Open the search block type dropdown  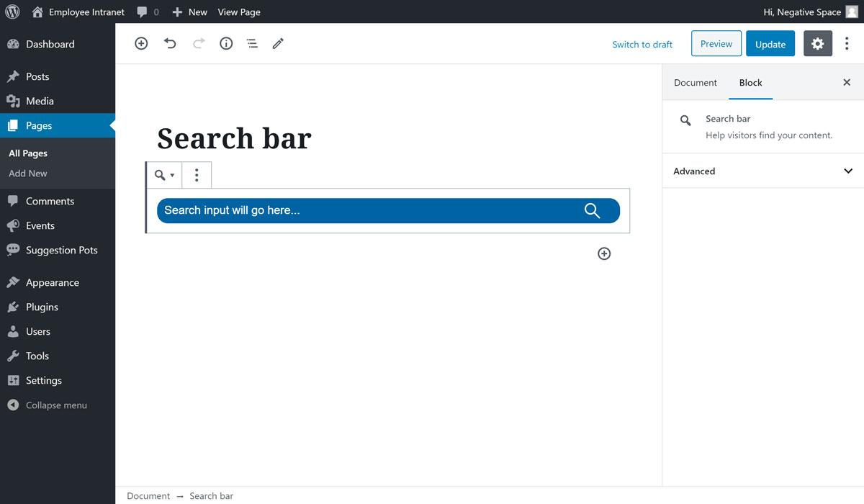[163, 175]
